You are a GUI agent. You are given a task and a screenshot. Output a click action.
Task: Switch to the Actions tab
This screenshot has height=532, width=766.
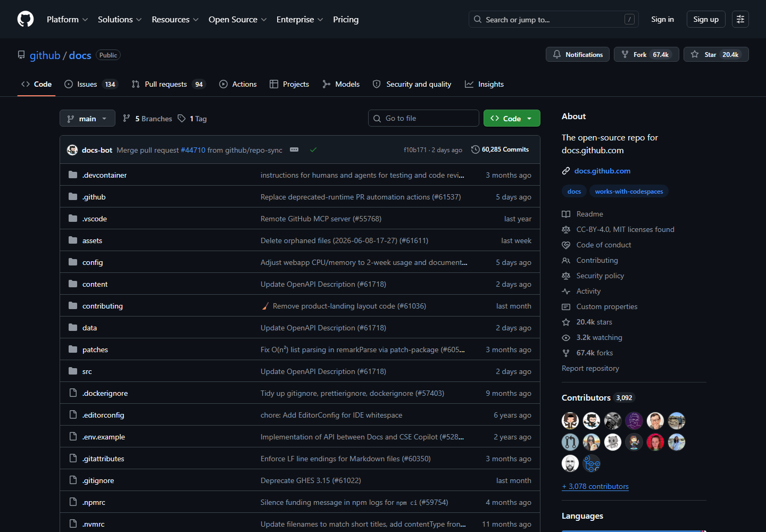(x=238, y=84)
